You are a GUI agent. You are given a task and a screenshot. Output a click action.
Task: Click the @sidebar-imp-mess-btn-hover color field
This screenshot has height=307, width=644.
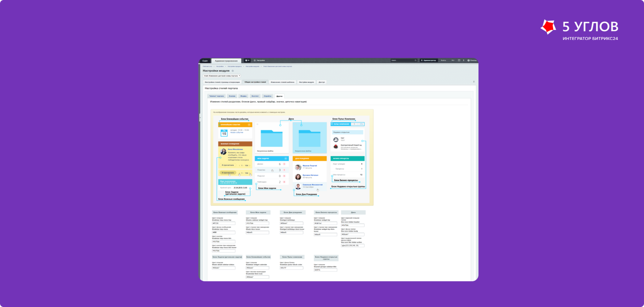[223, 251]
